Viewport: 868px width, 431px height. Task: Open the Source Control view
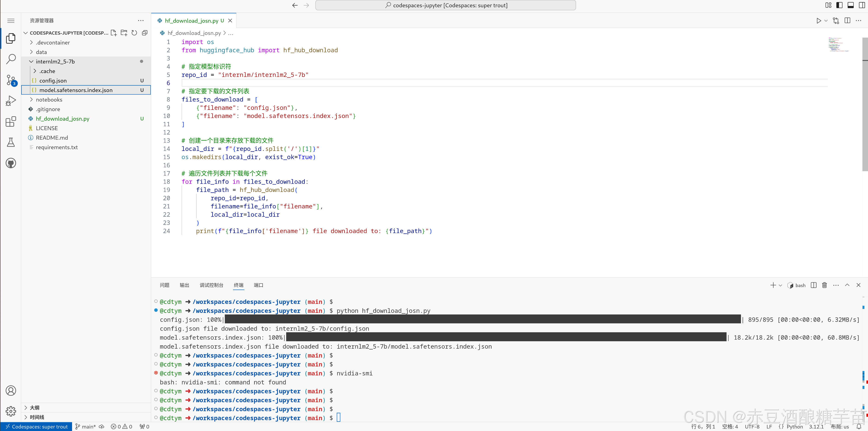[x=10, y=80]
